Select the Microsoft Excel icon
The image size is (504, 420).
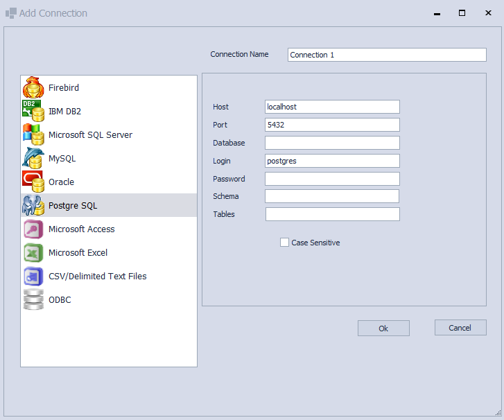pos(33,252)
